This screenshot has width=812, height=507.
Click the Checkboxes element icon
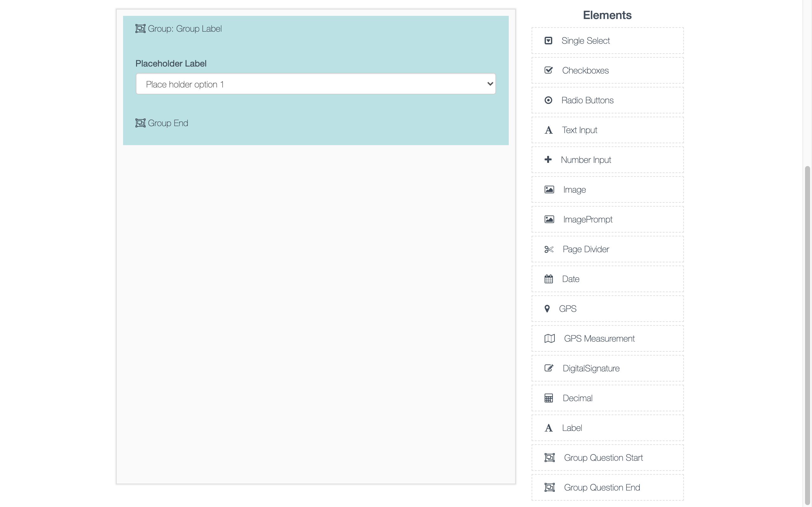pos(549,70)
